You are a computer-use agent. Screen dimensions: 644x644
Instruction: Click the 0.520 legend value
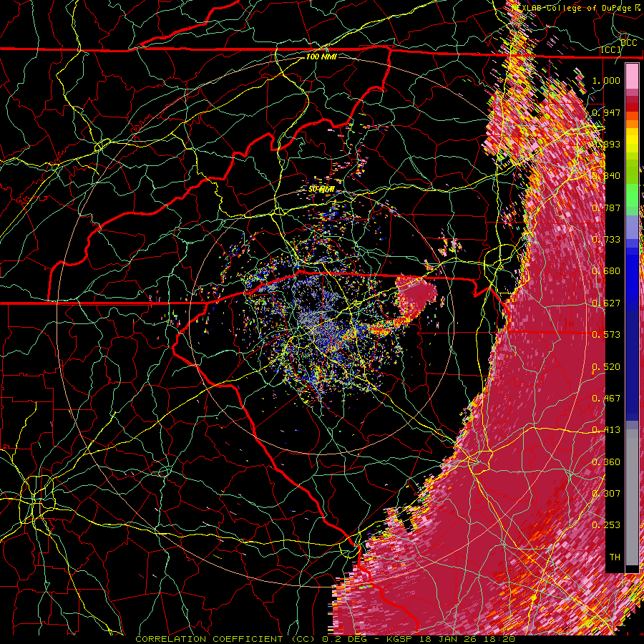coord(606,367)
